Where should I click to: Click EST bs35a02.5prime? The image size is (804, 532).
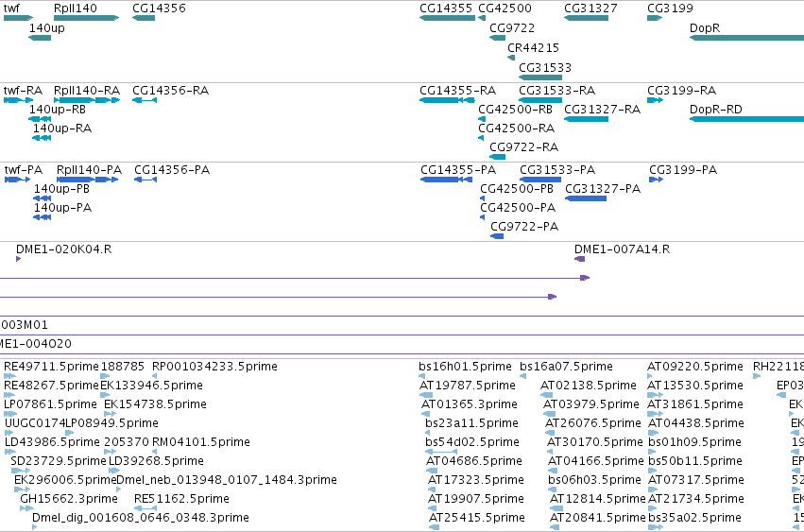(694, 518)
